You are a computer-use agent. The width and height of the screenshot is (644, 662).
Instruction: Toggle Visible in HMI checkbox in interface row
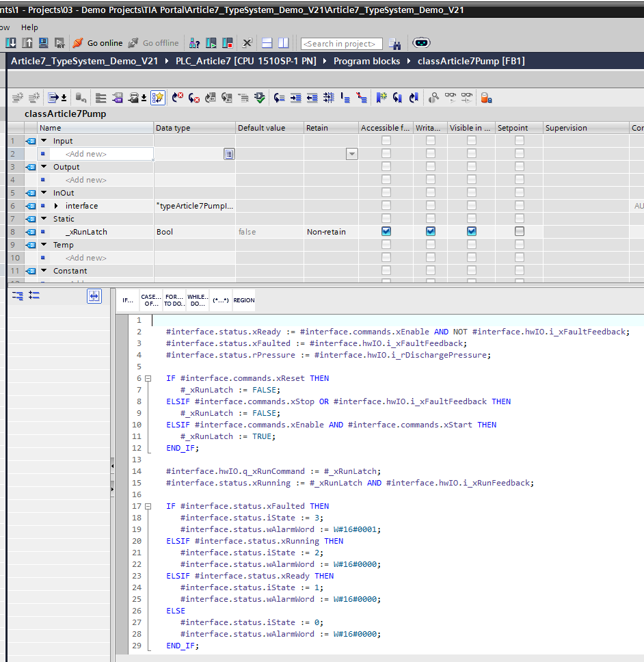point(472,205)
